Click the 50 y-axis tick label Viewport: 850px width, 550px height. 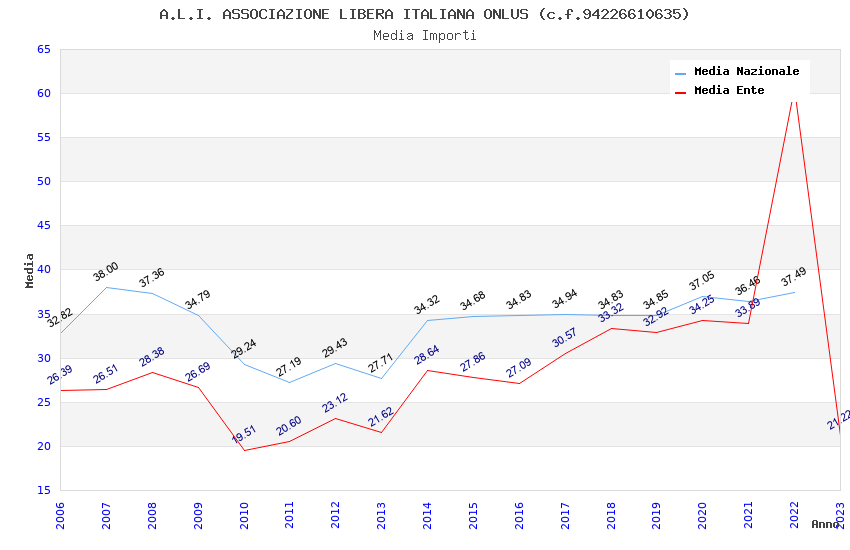pos(44,182)
